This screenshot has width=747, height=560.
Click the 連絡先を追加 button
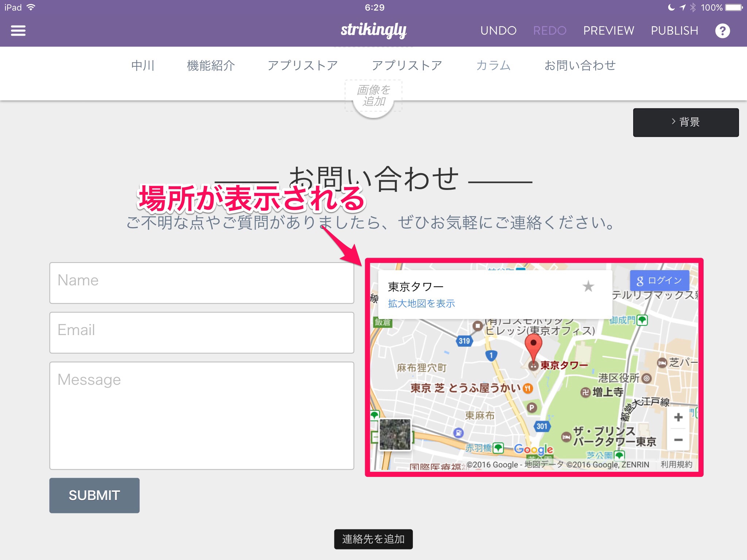(x=373, y=539)
